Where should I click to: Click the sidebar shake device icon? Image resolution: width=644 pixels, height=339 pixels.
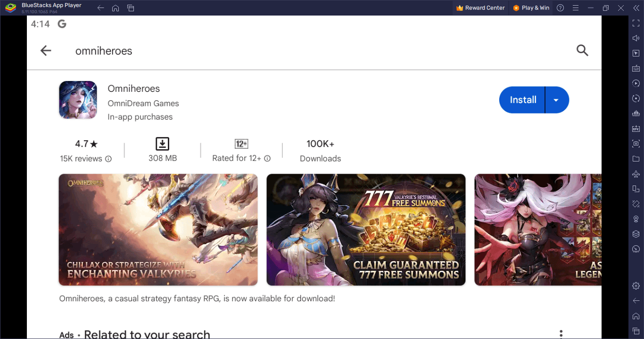(636, 204)
